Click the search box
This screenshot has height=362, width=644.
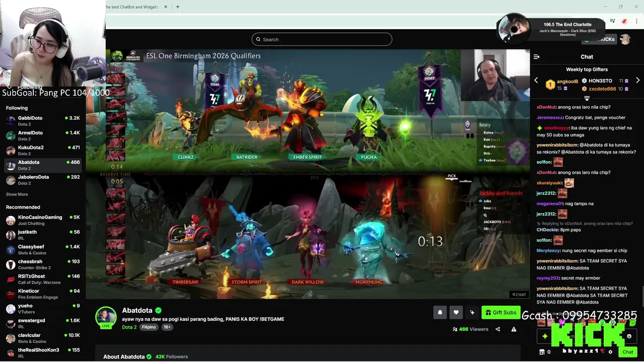coord(322,39)
